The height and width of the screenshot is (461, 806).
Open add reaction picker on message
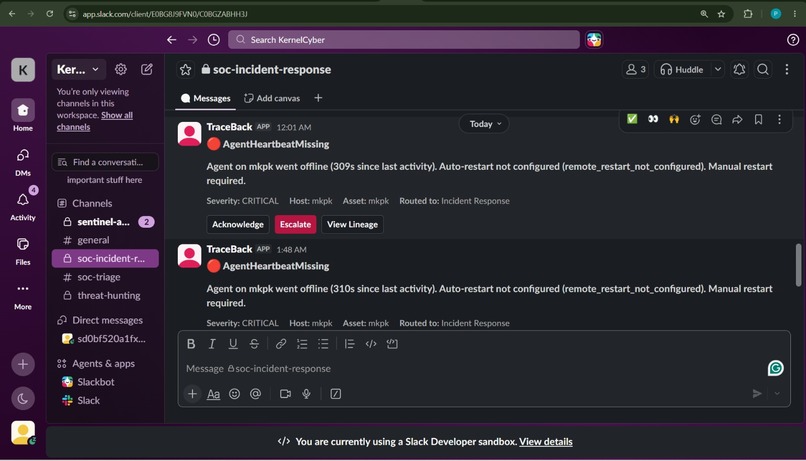(x=695, y=119)
